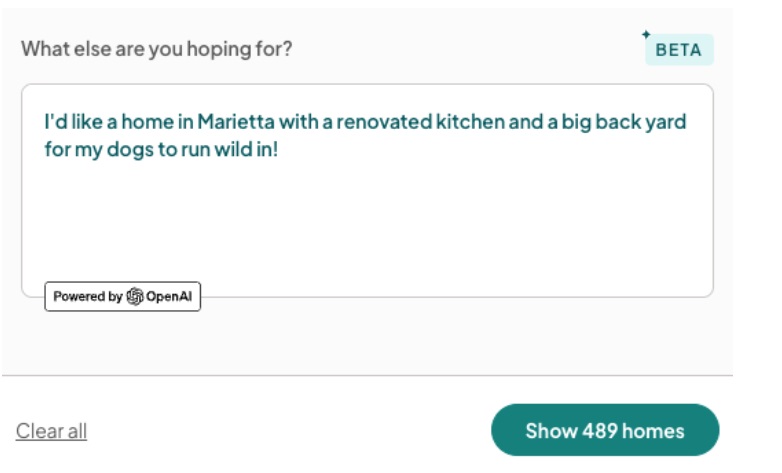Image resolution: width=782 pixels, height=473 pixels.
Task: Click the word renovated in the text box
Action: [x=383, y=122]
